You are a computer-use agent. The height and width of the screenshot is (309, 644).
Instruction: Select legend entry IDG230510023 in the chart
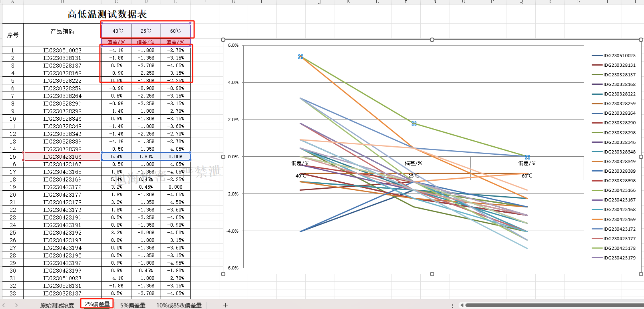coord(614,56)
